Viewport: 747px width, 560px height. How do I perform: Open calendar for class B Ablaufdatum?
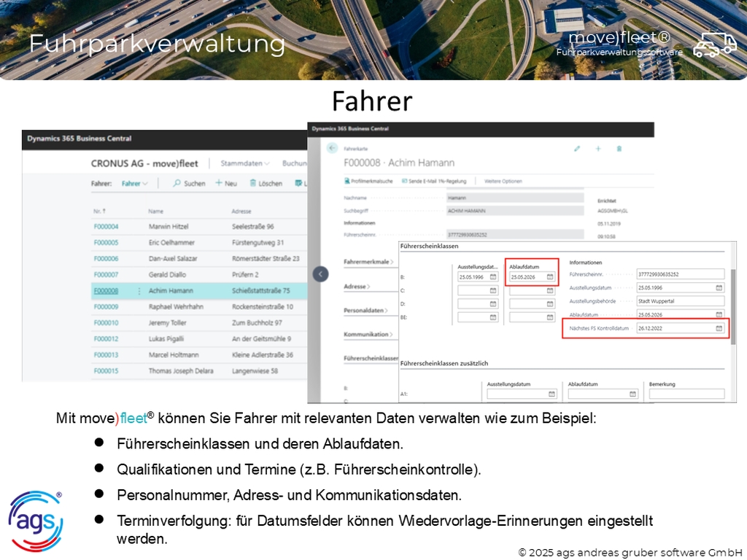click(x=550, y=276)
